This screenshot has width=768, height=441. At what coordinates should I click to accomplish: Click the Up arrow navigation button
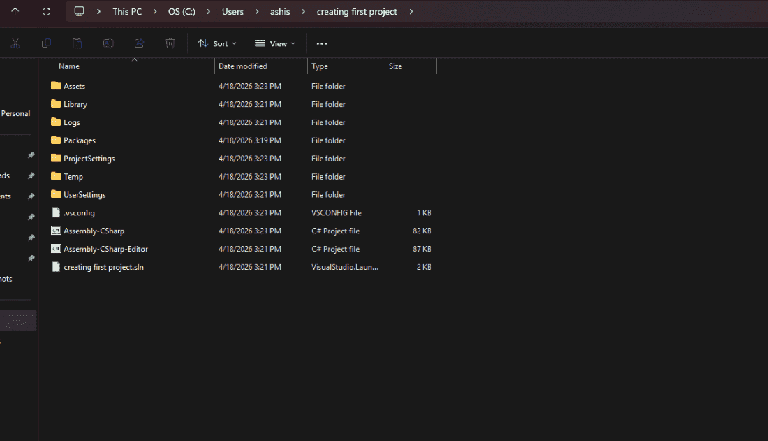15,11
